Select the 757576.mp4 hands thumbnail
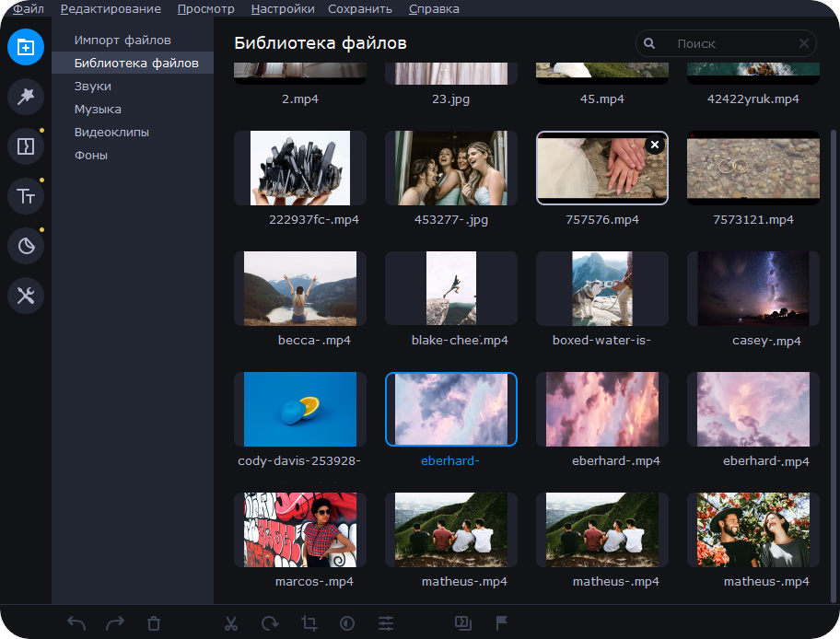Screen dimensions: 840x639 point(602,168)
